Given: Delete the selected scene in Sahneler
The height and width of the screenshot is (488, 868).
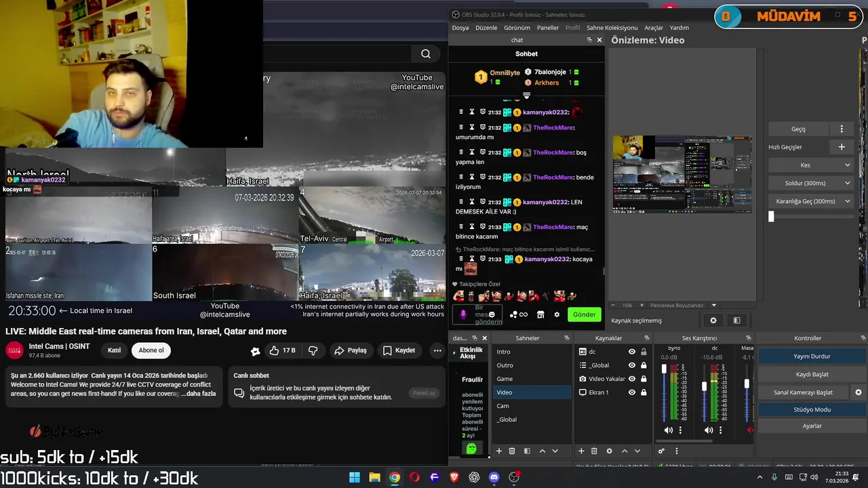Looking at the screenshot, I should pyautogui.click(x=512, y=451).
